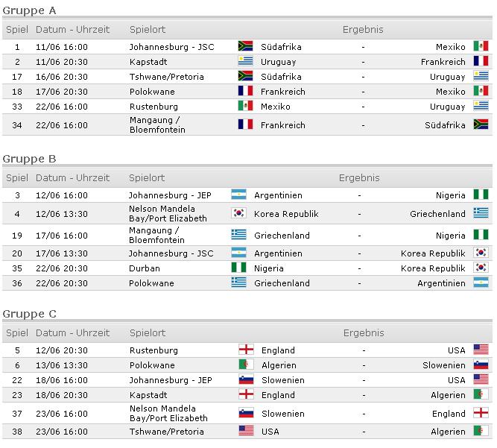Click the Spielort column header in Gruppe B
The image size is (497, 448).
[147, 178]
